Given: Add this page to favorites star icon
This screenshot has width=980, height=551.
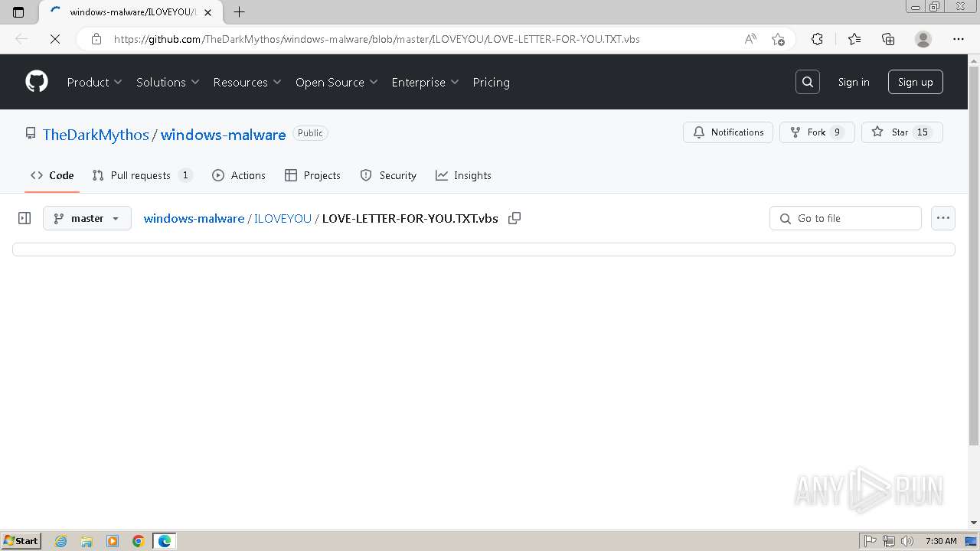Looking at the screenshot, I should [x=778, y=39].
